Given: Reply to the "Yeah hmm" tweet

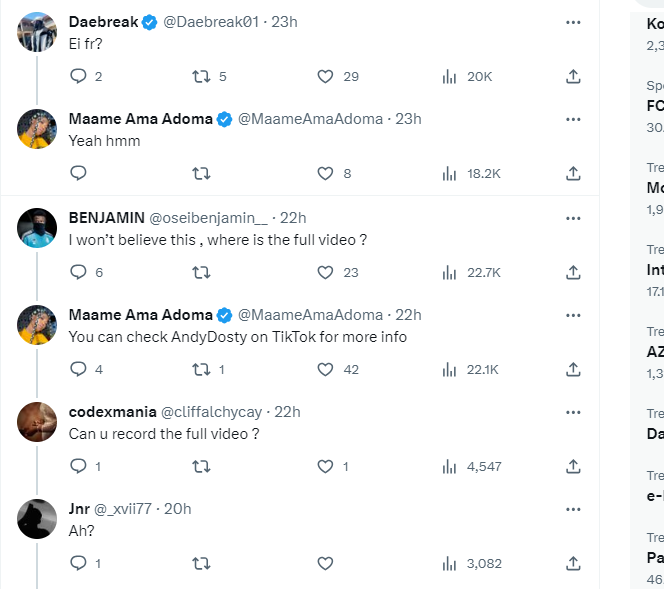Looking at the screenshot, I should coord(79,173).
